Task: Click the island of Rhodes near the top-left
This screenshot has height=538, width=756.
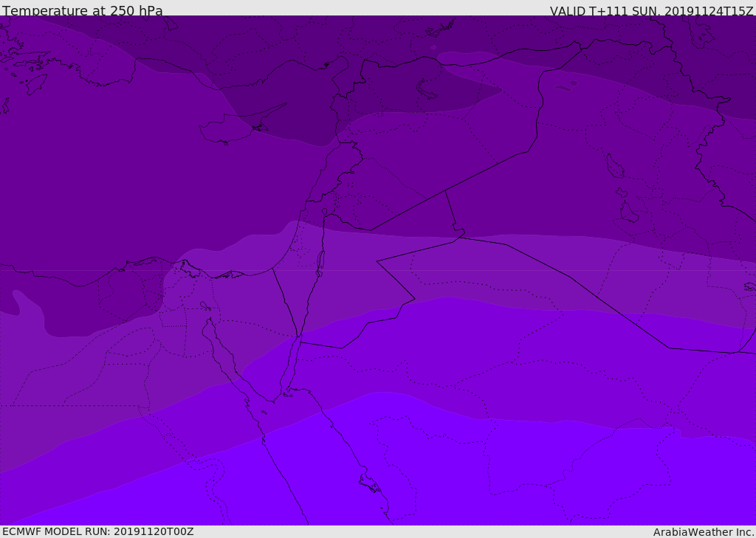Action: [35, 84]
